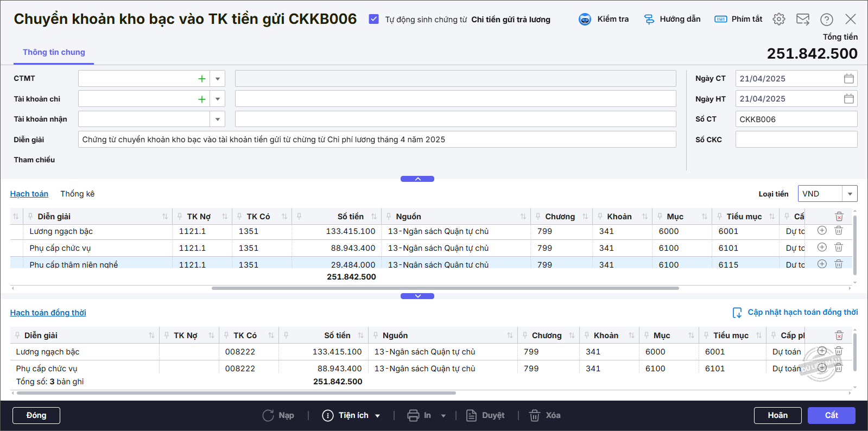Click green plus to add CTMT
The width and height of the screenshot is (868, 431).
tap(201, 79)
